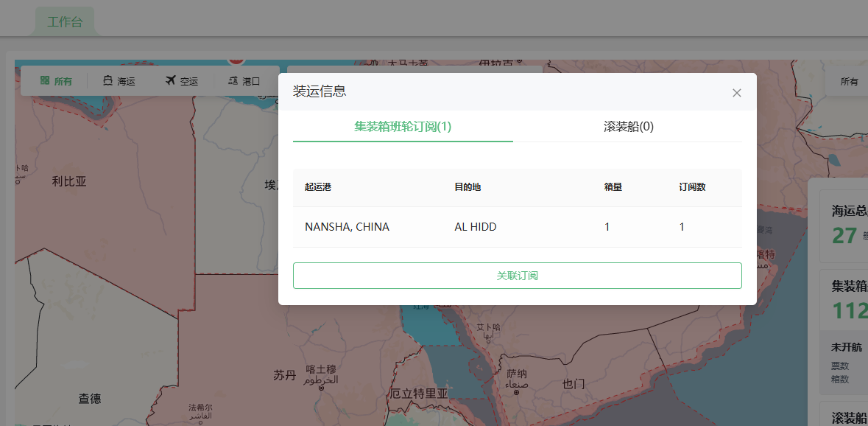Open the 工作台 tab at the top
Image resolution: width=868 pixels, height=426 pixels.
65,22
